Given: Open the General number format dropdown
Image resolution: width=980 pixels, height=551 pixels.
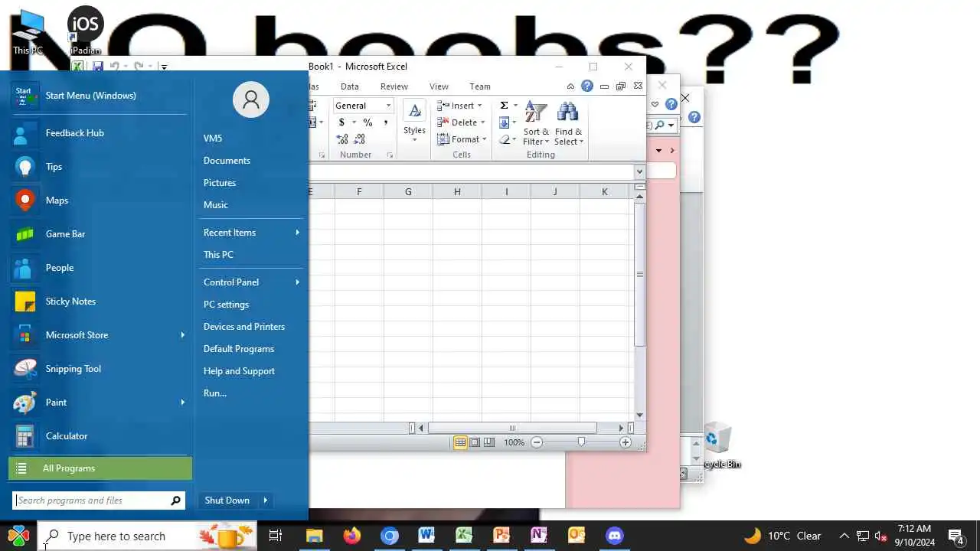Looking at the screenshot, I should 388,106.
